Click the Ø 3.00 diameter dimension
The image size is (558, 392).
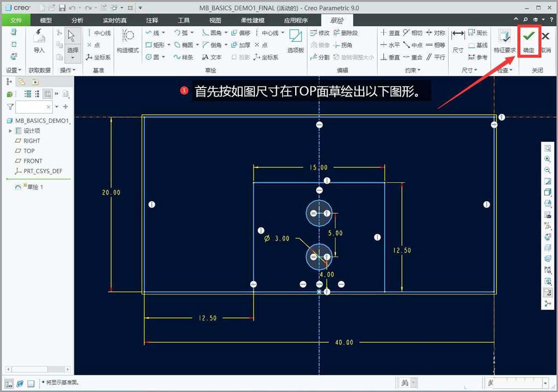point(277,238)
